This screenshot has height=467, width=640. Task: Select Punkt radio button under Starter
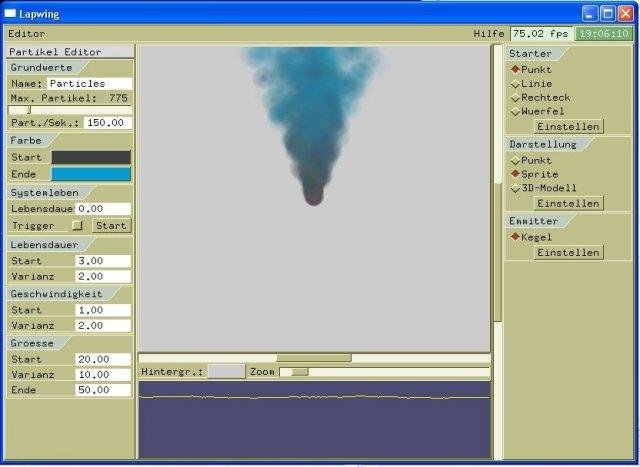516,70
